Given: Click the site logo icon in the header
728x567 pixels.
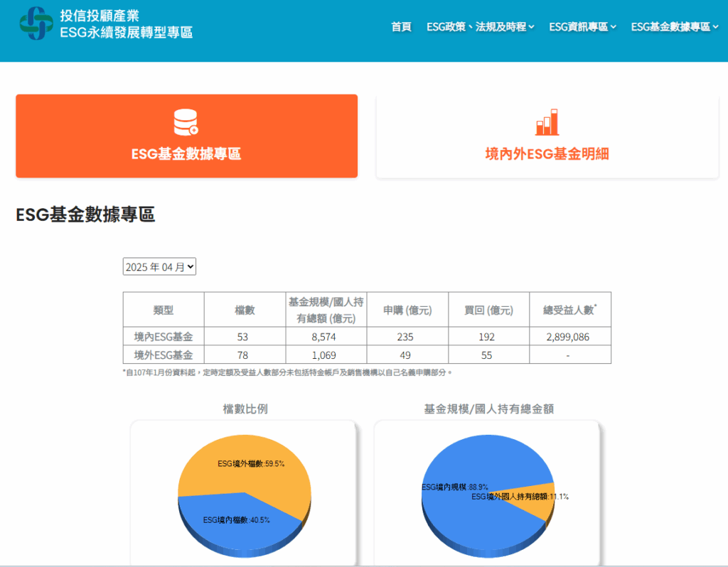Looking at the screenshot, I should pyautogui.click(x=36, y=23).
